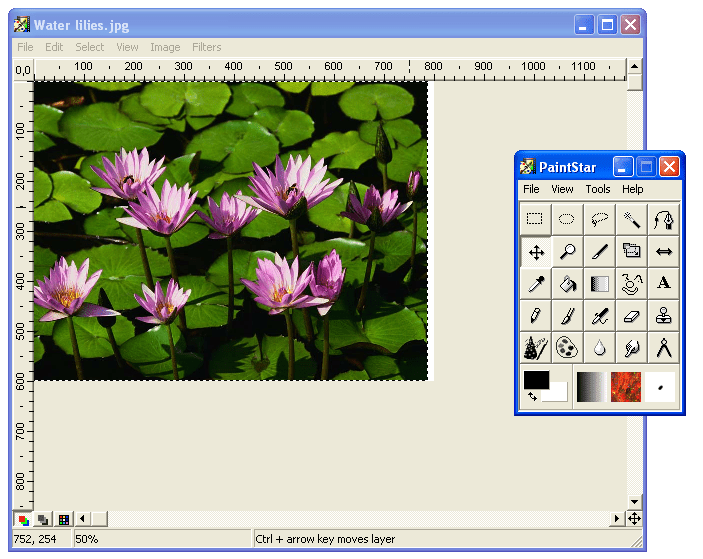The height and width of the screenshot is (559, 703).
Task: Choose the magnifying glass zoom tool
Action: click(568, 251)
